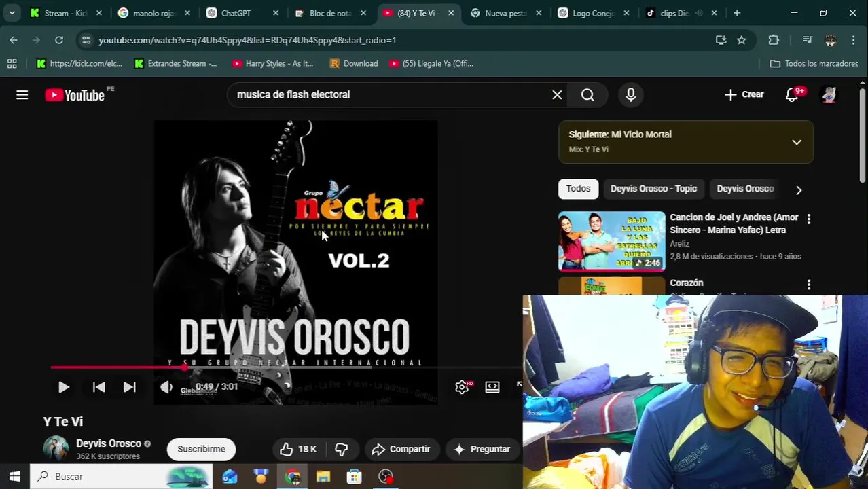Image resolution: width=868 pixels, height=489 pixels.
Task: Switch to the Logo Conejo tab
Action: 594,13
